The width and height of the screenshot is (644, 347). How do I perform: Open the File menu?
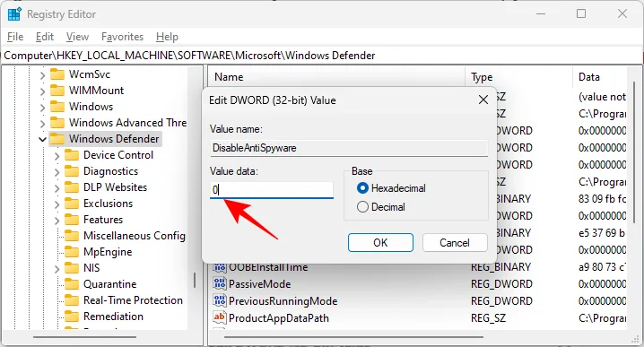tap(15, 37)
